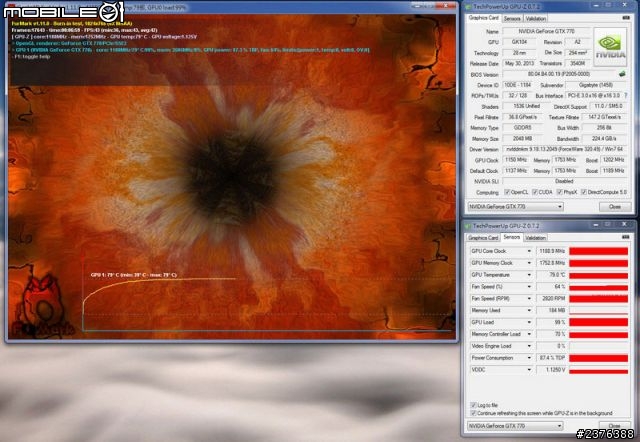Click the 'F1: toggle help' line in FurMark
Image resolution: width=640 pixels, height=442 pixels.
pyautogui.click(x=31, y=57)
